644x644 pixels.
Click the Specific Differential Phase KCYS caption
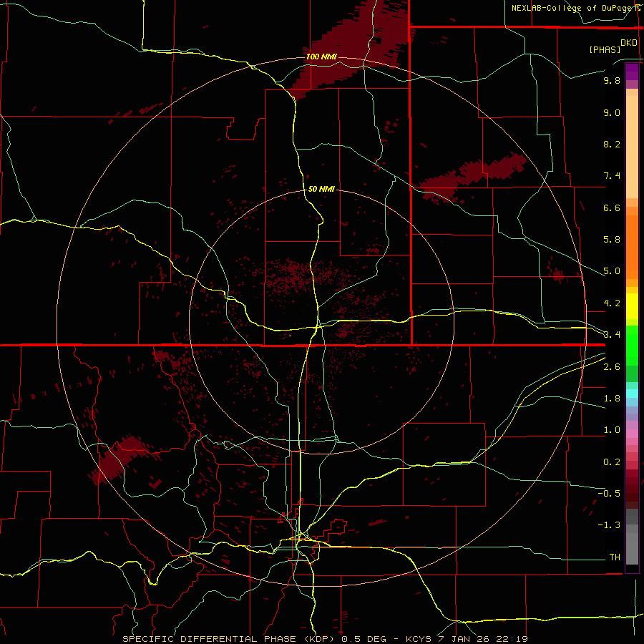[x=325, y=639]
